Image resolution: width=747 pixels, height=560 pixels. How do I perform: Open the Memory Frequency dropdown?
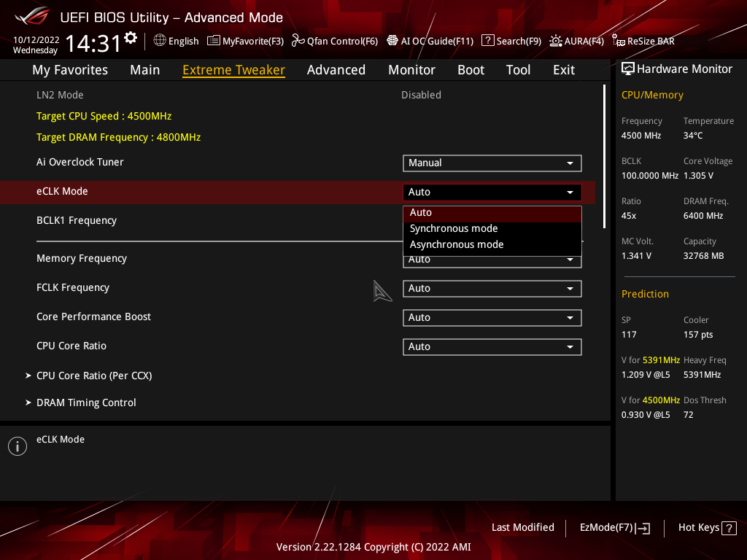click(x=492, y=262)
